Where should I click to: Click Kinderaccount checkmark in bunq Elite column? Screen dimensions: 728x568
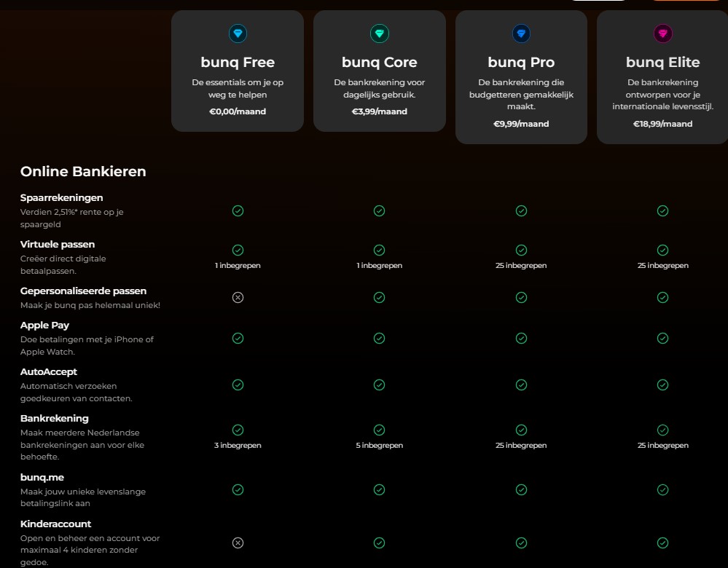[662, 543]
